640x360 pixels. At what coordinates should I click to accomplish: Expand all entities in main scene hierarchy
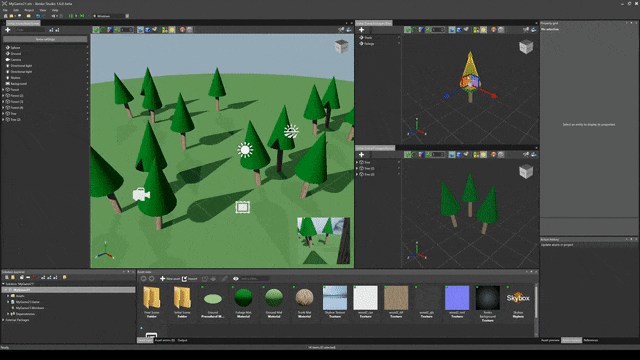51,30
